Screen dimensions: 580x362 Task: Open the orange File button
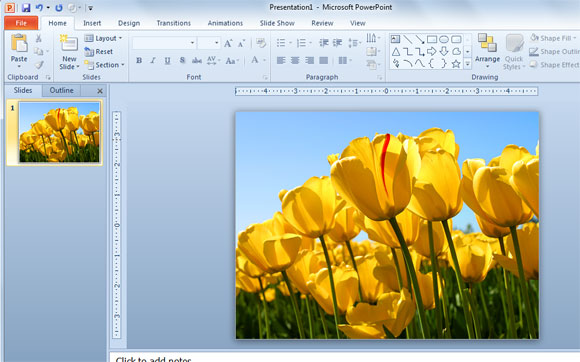point(21,23)
